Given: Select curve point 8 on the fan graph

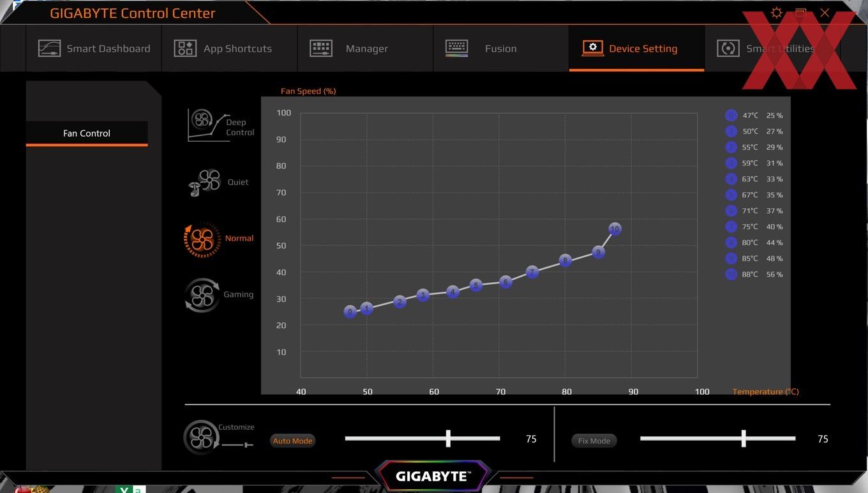Looking at the screenshot, I should click(x=565, y=261).
